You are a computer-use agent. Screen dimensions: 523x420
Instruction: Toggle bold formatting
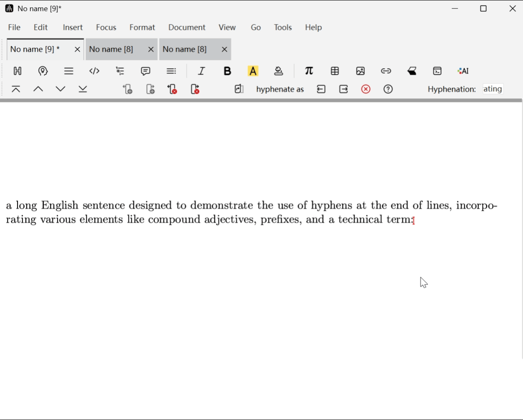point(228,71)
